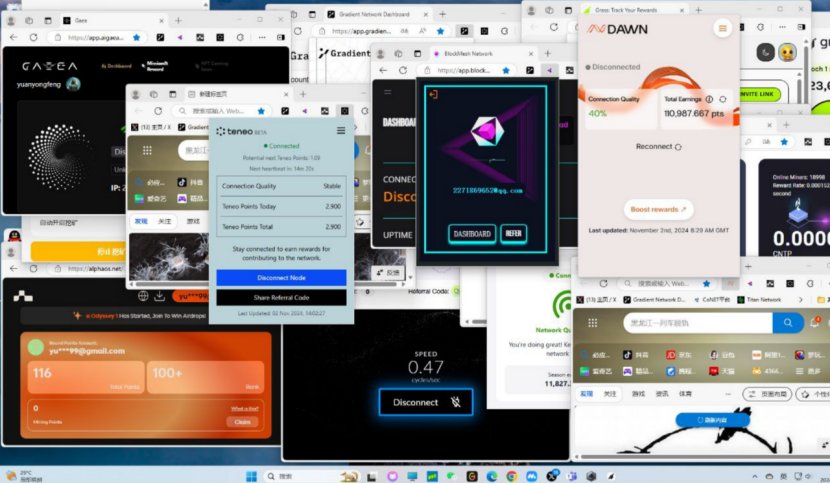Open the Titan Network bookmark in the bottom-right window
This screenshot has height=484, width=830.
tap(759, 300)
